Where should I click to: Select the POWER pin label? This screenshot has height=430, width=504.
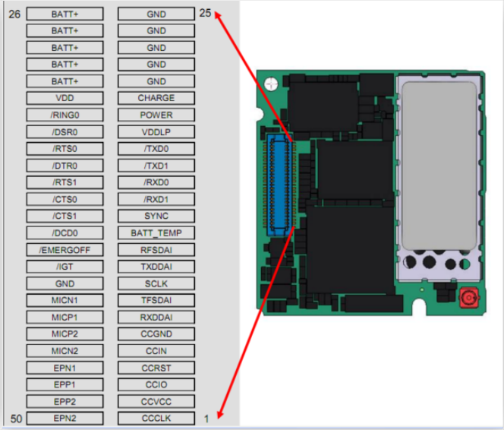click(156, 115)
